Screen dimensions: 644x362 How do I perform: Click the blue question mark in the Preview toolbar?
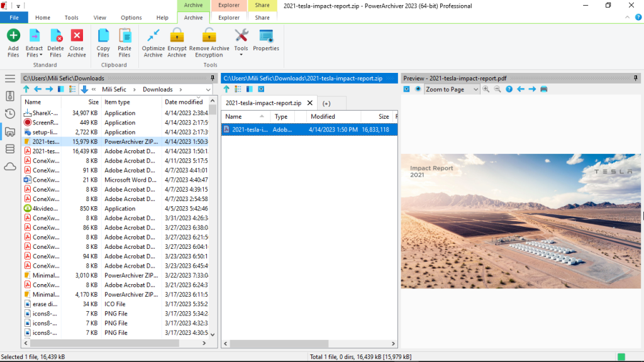click(x=509, y=89)
